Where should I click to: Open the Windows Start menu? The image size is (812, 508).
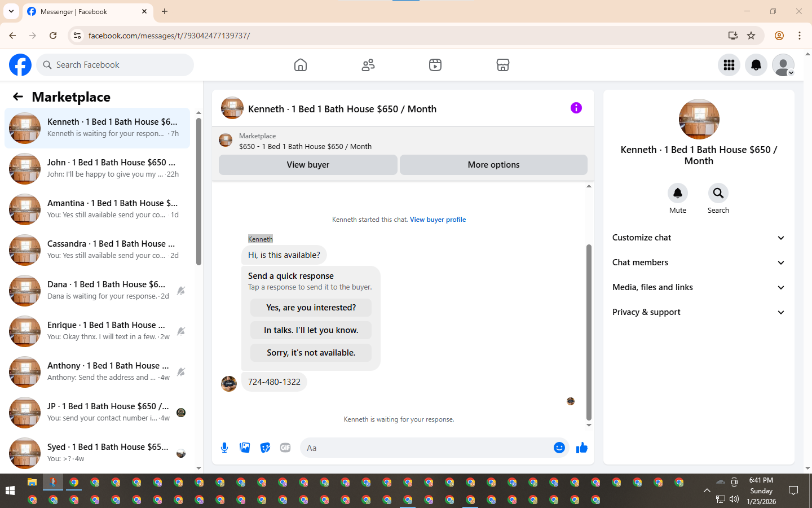[x=10, y=491]
